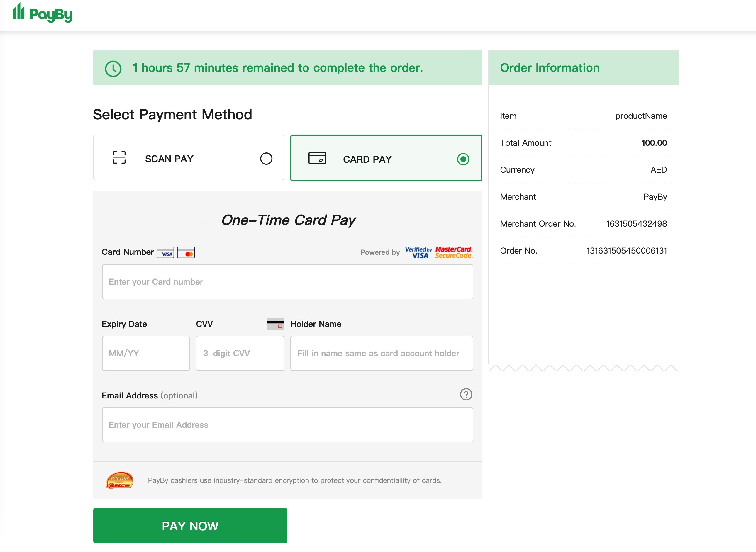Select the CARD PAY radio button

(x=463, y=159)
